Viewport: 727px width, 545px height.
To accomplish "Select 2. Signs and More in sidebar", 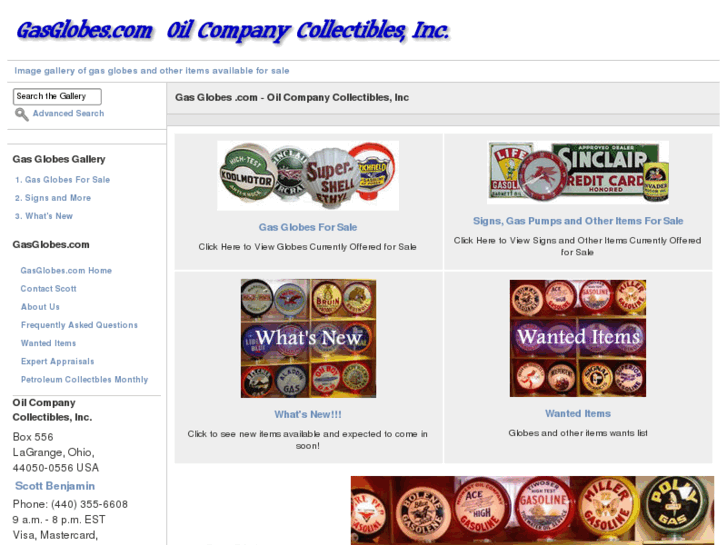I will [53, 198].
